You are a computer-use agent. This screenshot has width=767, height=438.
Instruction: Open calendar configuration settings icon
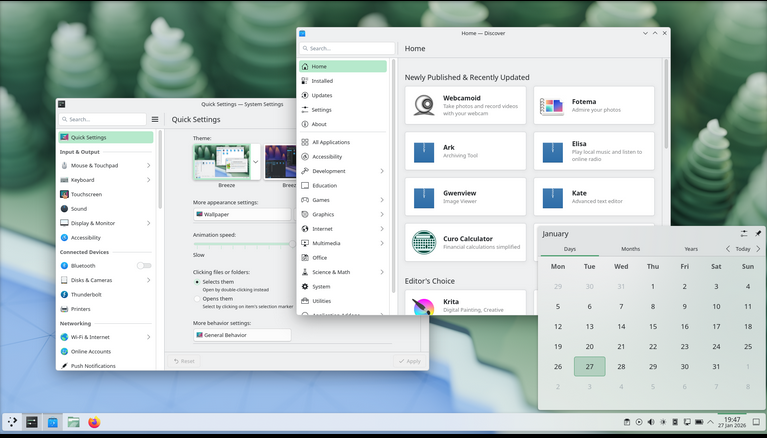pyautogui.click(x=743, y=233)
